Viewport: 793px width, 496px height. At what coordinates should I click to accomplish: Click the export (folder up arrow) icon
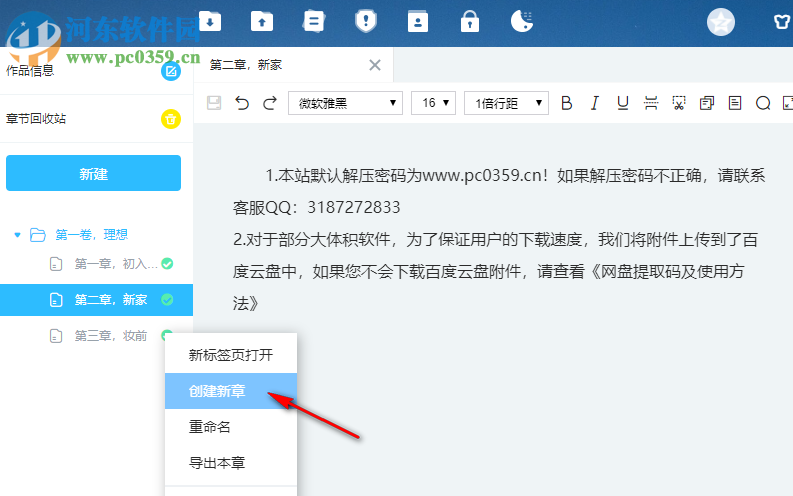(262, 22)
